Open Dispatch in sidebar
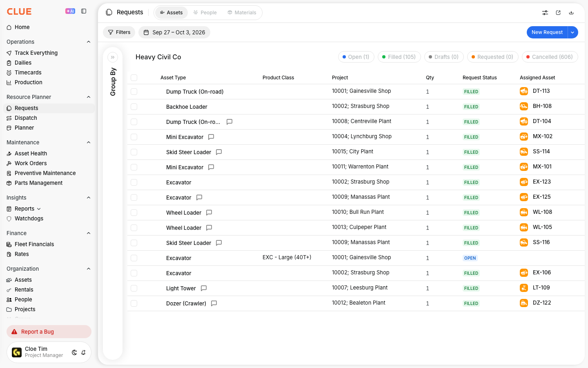The width and height of the screenshot is (588, 368). (26, 118)
